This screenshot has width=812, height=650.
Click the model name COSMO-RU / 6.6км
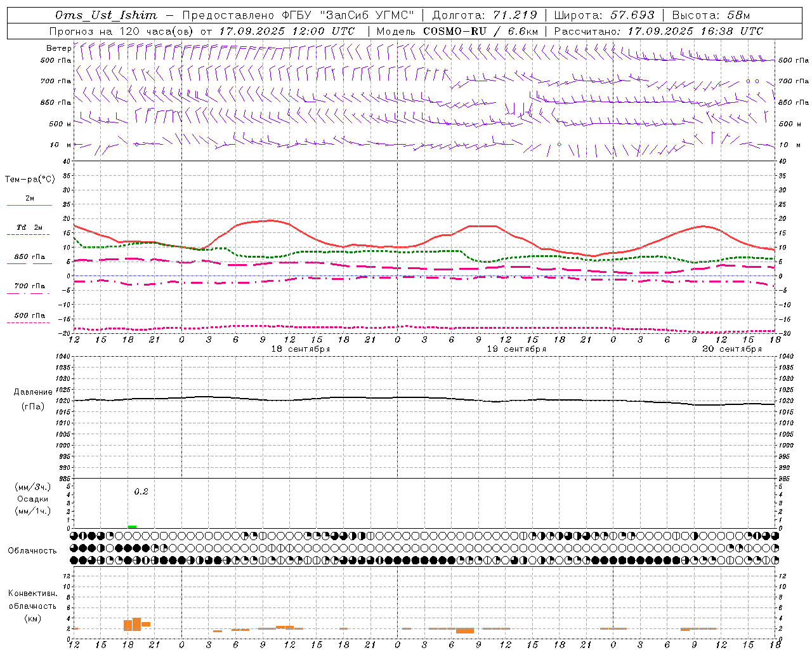[x=481, y=31]
